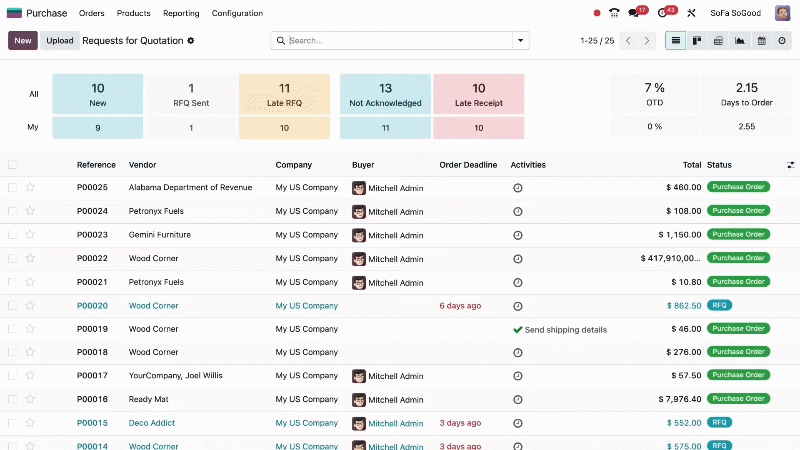Open the activities clock icon in the navbar
Screen dimensions: 800x450
coord(662,13)
